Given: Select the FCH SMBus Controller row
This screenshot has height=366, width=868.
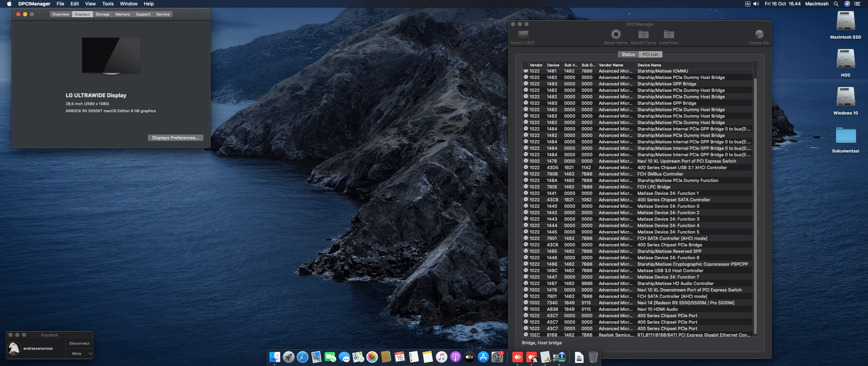Looking at the screenshot, I should [x=637, y=174].
